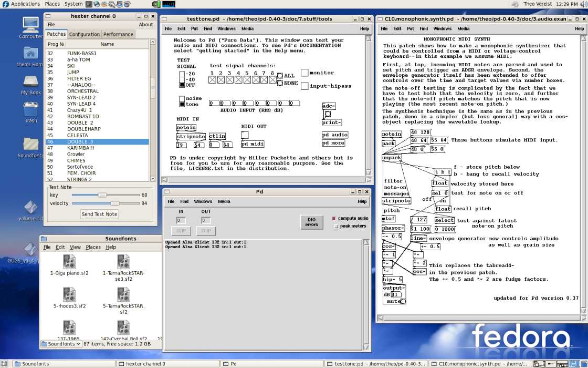Toggle compute audio in Pd window

(334, 218)
